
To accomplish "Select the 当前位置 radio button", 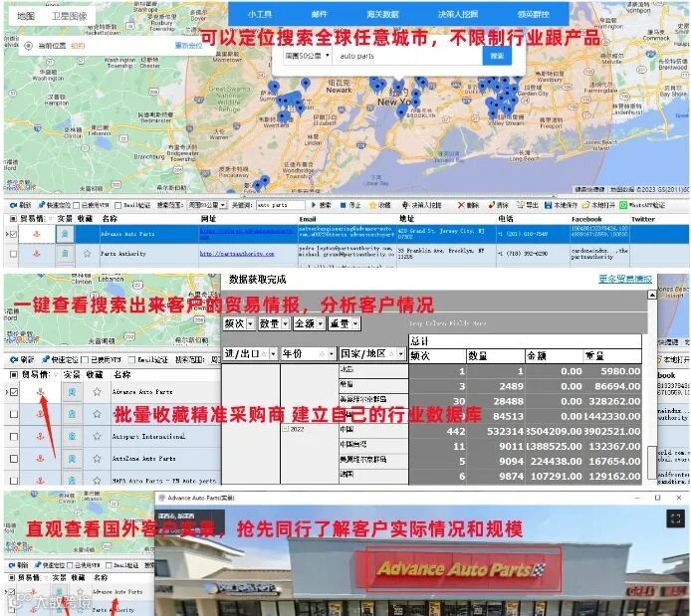I will coord(28,46).
